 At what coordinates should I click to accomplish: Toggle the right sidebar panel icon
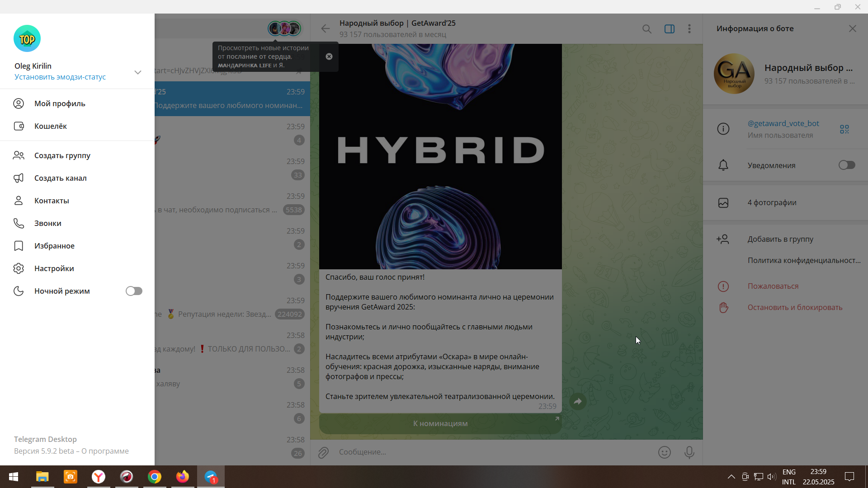pyautogui.click(x=669, y=29)
